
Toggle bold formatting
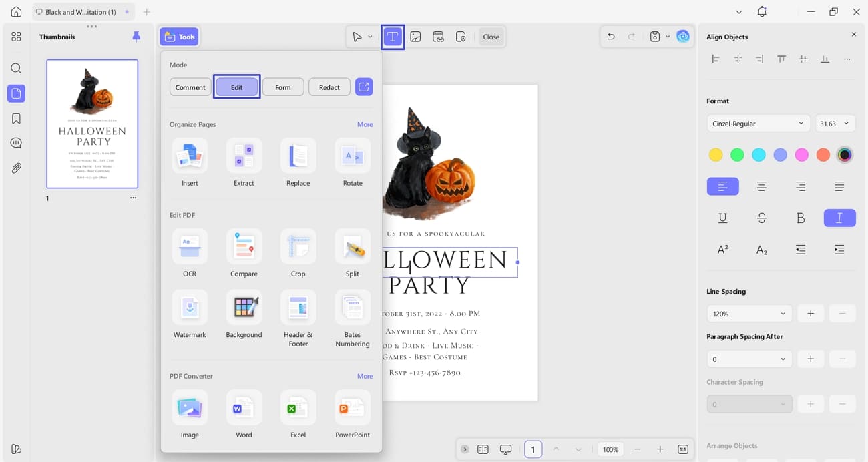click(x=801, y=218)
